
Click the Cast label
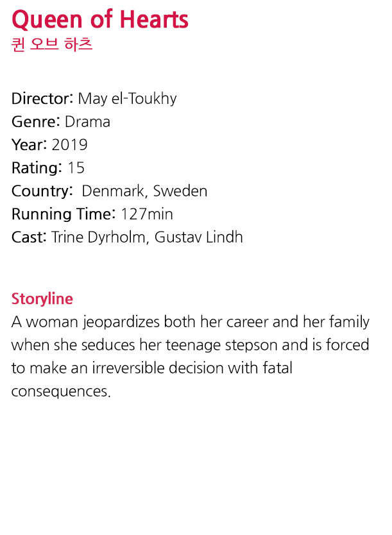click(29, 237)
